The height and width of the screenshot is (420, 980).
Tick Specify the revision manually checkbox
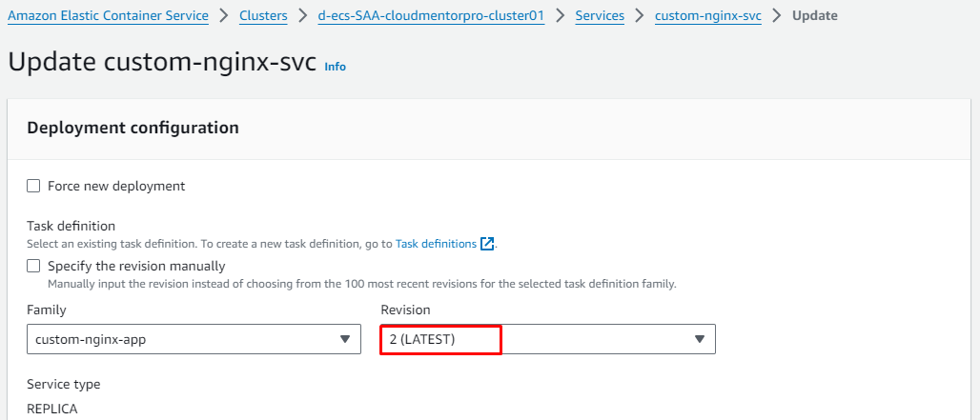33,267
